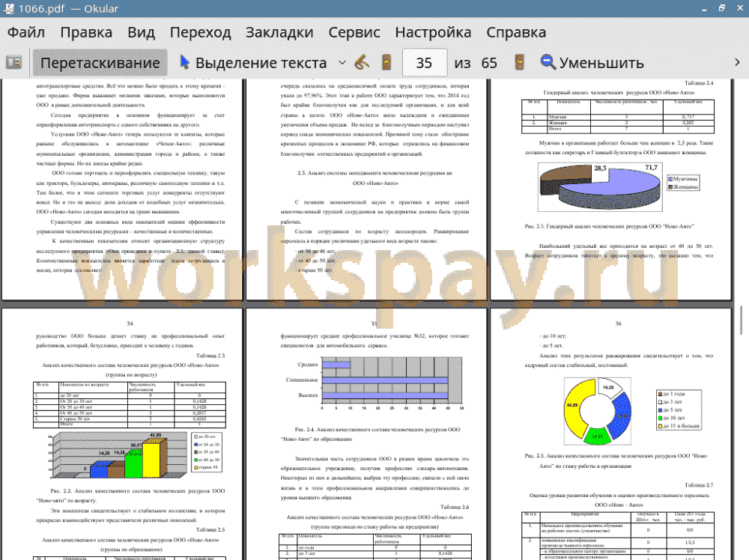Viewport: 749px width, 560px height.
Task: Click the "Таблица 2.7" label
Action: (698, 484)
